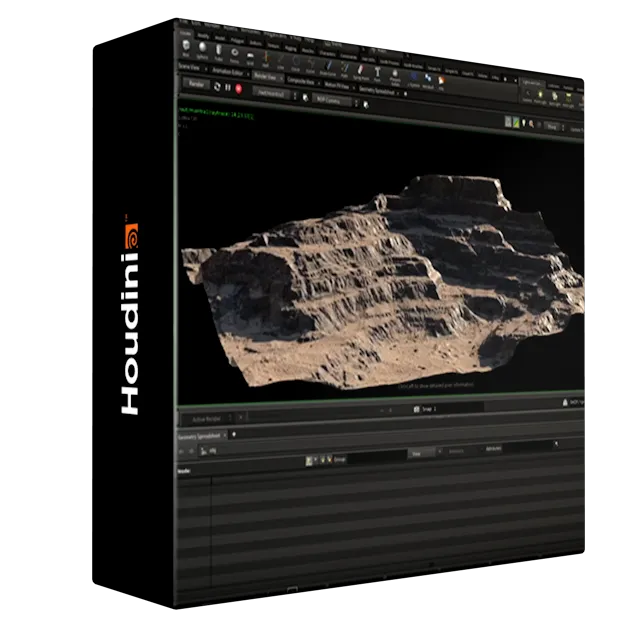Switch to the Animation Editor tab
The width and height of the screenshot is (630, 630).
229,73
